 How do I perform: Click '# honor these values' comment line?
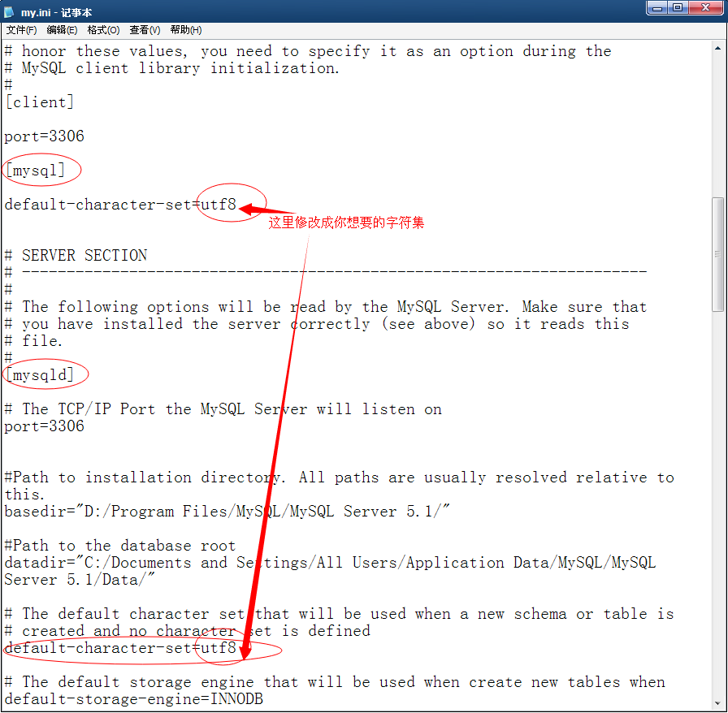tap(308, 51)
